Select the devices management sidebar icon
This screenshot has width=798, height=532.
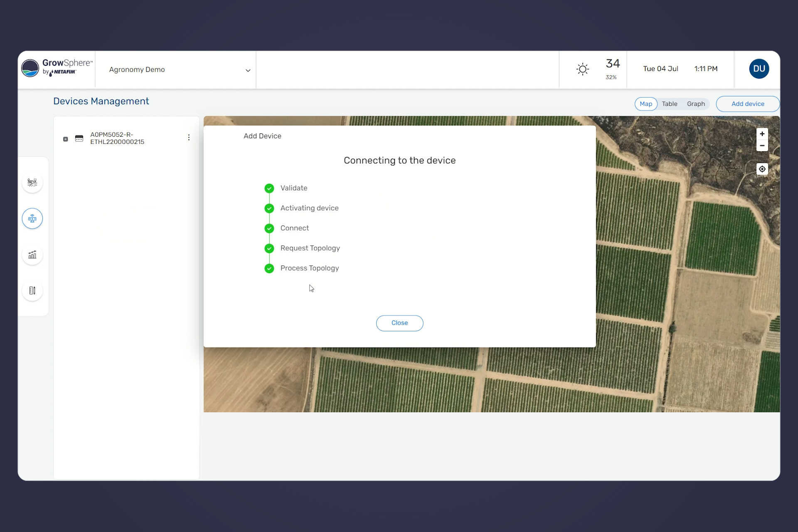(x=32, y=219)
